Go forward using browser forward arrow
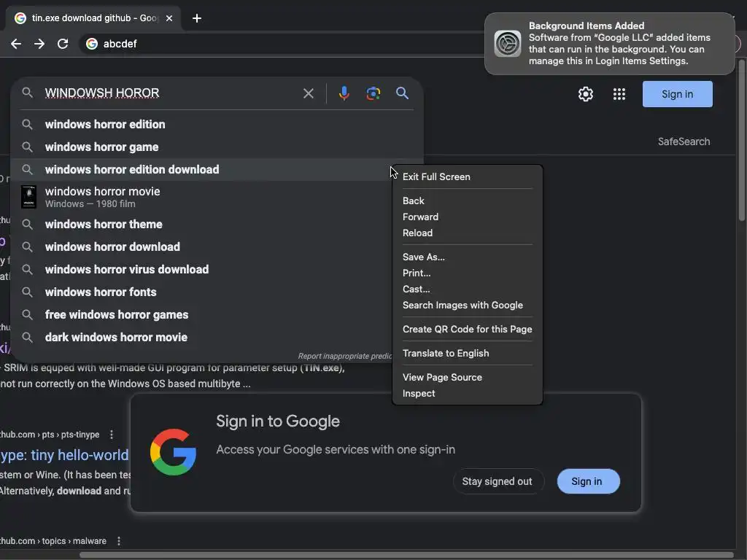This screenshot has width=747, height=560. click(x=39, y=44)
